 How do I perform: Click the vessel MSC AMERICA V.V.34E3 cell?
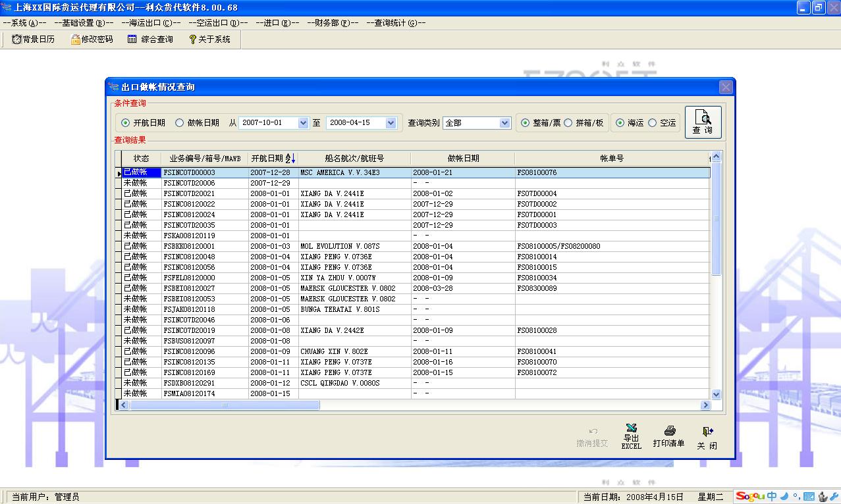tap(354, 172)
